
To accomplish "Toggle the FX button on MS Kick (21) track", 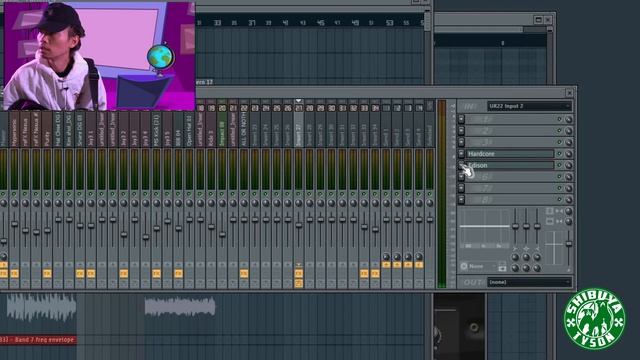I will (x=156, y=273).
